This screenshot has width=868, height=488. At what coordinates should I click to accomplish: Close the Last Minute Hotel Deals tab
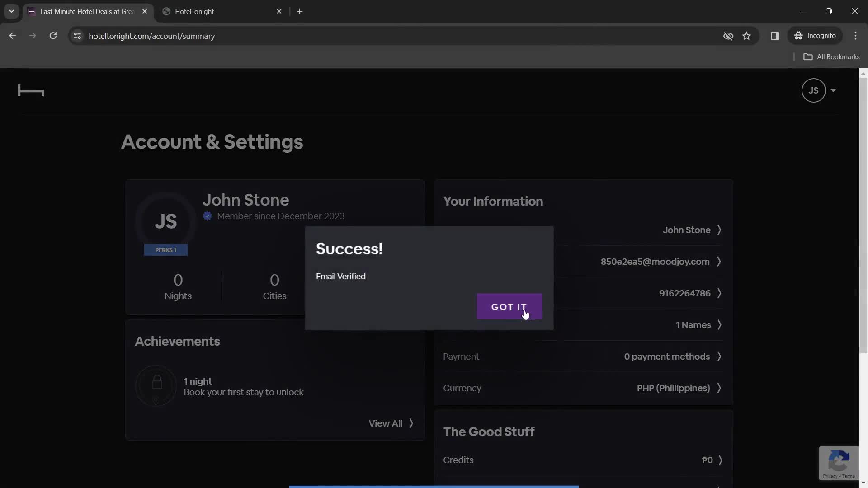click(145, 11)
